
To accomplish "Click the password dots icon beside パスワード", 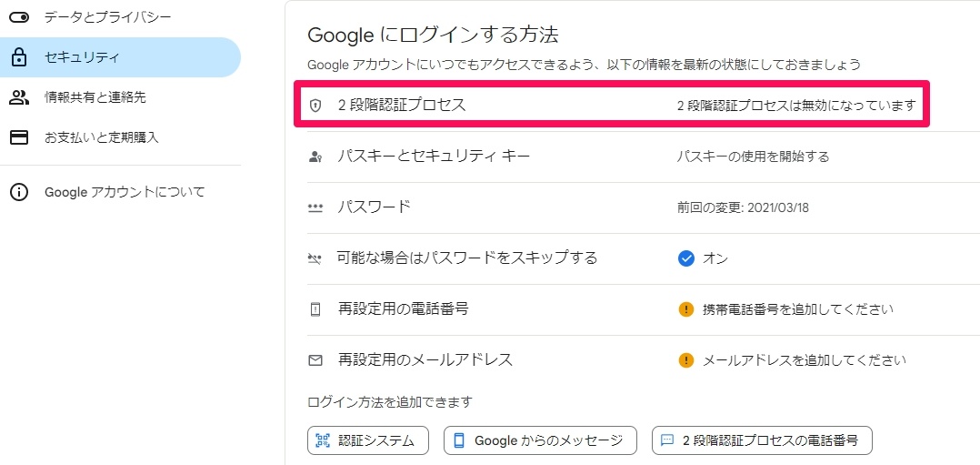I will [x=315, y=208].
